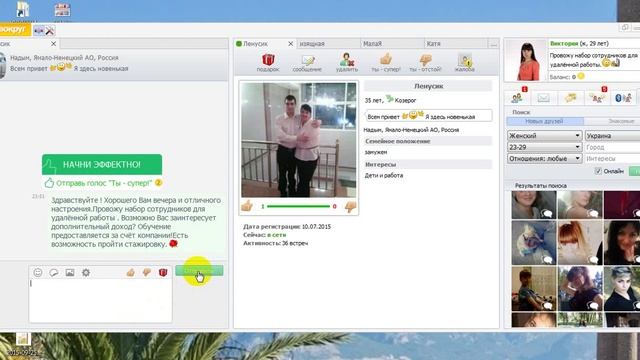Screen dimensions: 640x360
Task: Click thumbs up under Ленусик's photo
Action: tap(247, 206)
